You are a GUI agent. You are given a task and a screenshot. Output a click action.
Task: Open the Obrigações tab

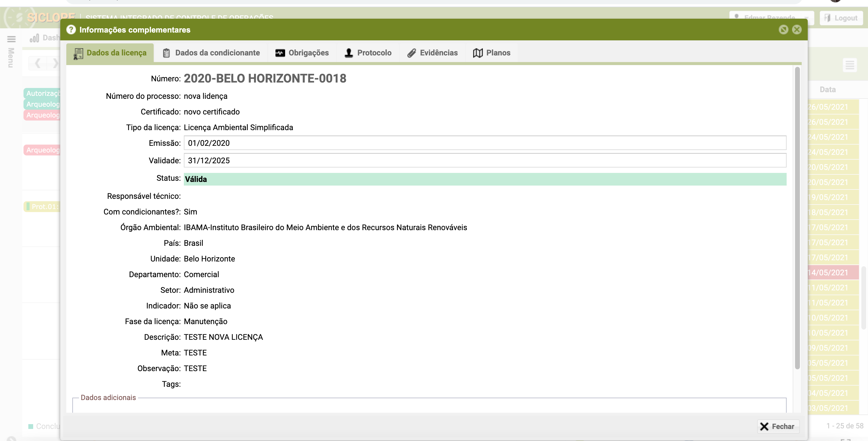click(302, 53)
